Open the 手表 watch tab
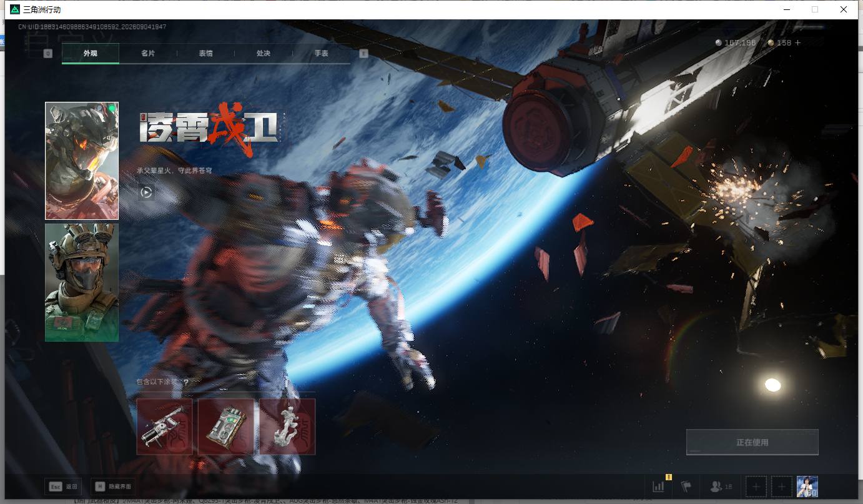 [321, 54]
